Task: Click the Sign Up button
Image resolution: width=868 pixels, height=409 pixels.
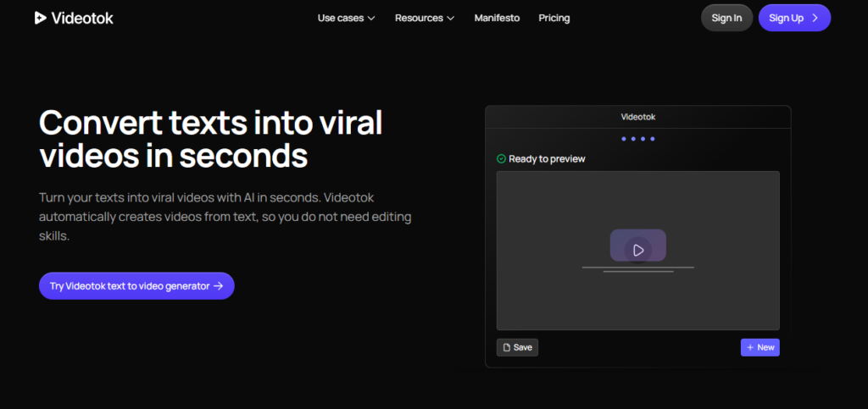Action: tap(794, 18)
